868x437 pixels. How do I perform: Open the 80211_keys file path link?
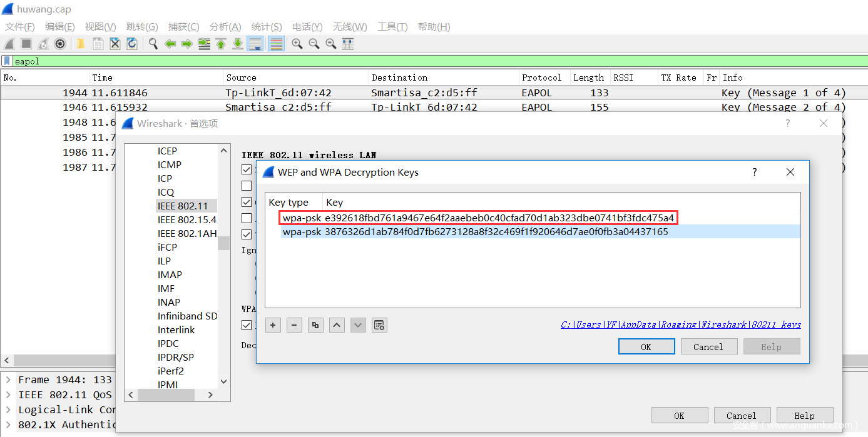tap(681, 324)
